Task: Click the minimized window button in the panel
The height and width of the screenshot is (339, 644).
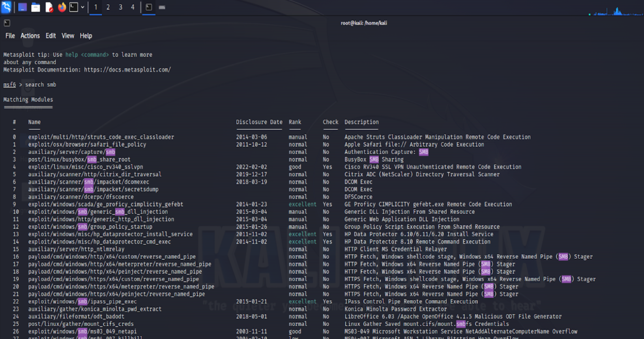Action: click(x=162, y=7)
